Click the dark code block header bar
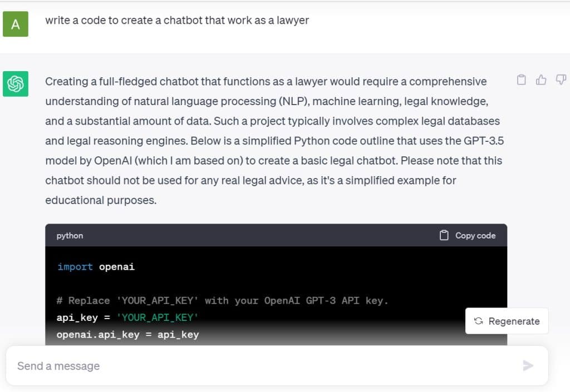 [x=276, y=236]
